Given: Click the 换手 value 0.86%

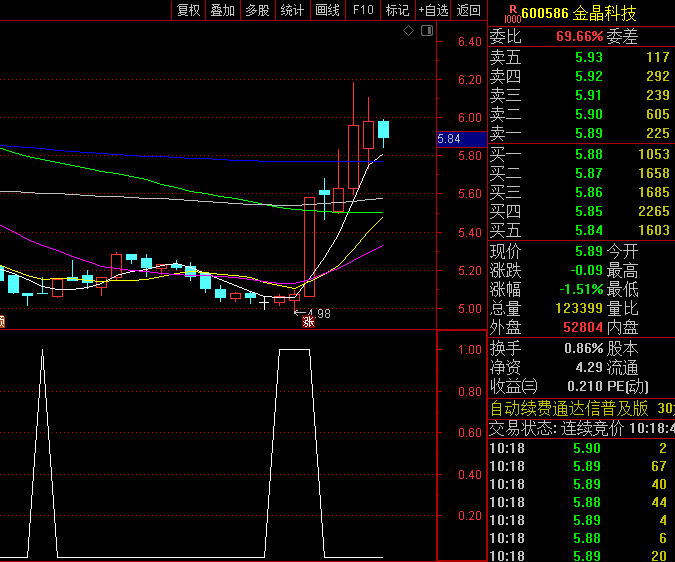Looking at the screenshot, I should click(584, 348).
